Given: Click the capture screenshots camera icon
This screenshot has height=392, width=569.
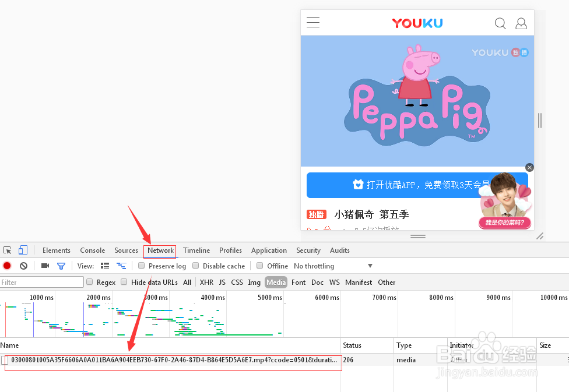Looking at the screenshot, I should tap(45, 266).
